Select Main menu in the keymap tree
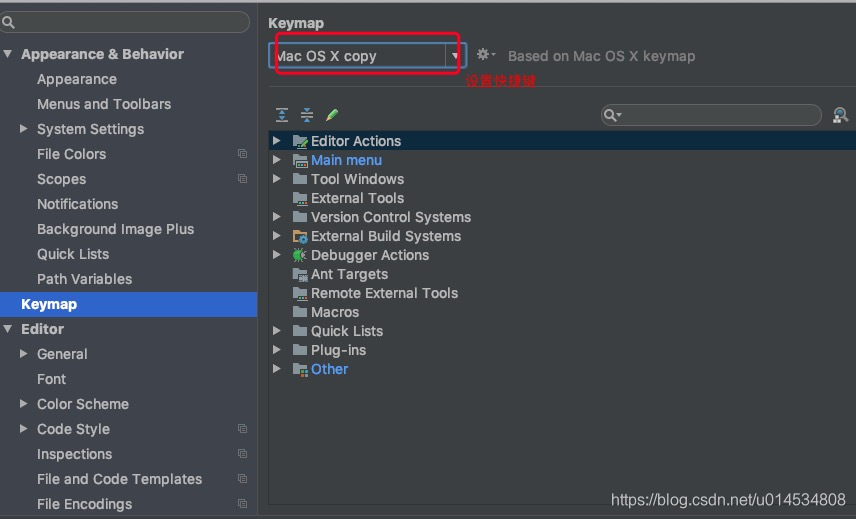This screenshot has height=519, width=856. [x=346, y=160]
